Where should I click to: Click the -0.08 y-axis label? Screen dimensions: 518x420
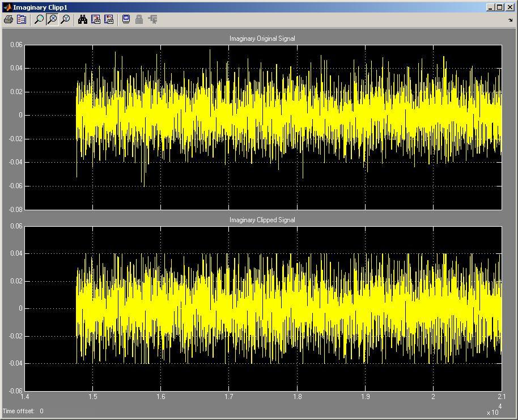click(x=15, y=210)
